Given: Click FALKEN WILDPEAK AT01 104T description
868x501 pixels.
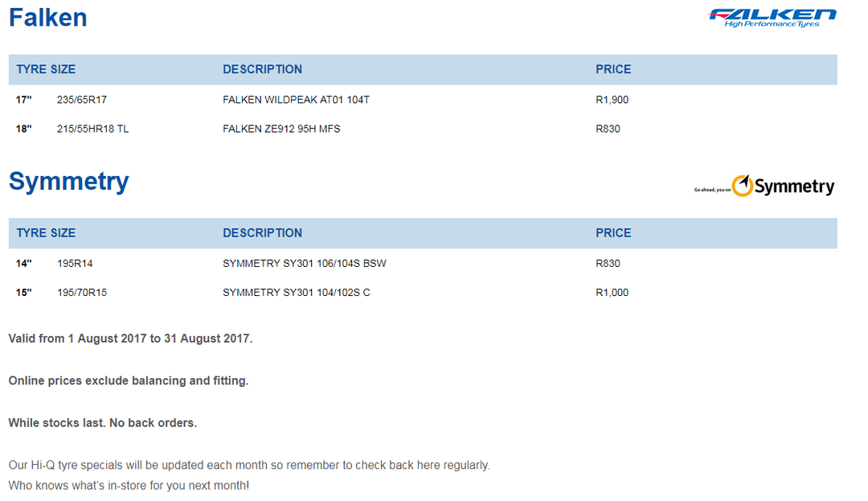Looking at the screenshot, I should click(296, 100).
